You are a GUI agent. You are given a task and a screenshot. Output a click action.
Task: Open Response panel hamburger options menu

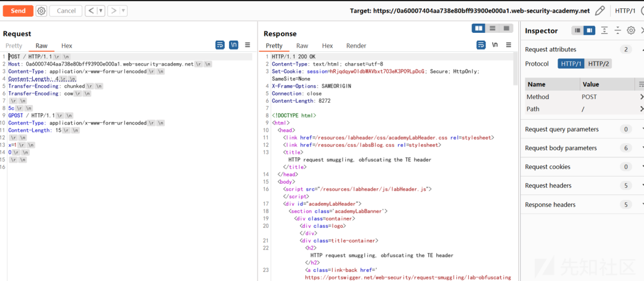click(x=509, y=45)
